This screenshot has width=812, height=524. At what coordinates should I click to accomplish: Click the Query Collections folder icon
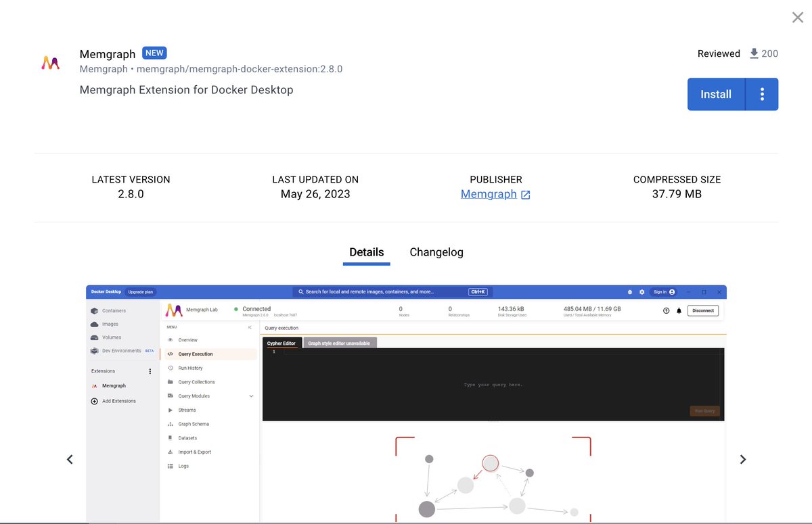pyautogui.click(x=171, y=382)
